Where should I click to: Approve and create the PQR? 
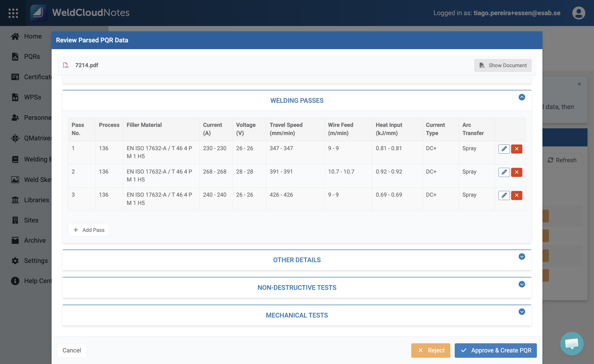point(496,351)
